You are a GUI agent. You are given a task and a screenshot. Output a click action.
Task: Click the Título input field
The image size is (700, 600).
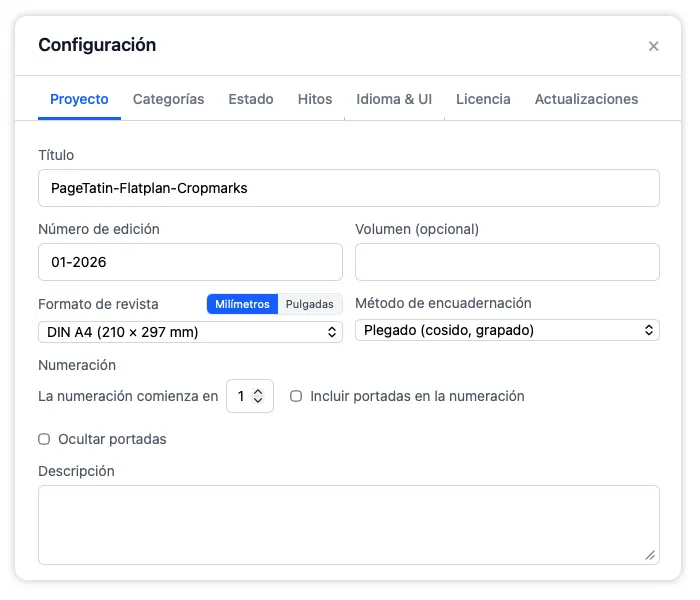tap(349, 188)
